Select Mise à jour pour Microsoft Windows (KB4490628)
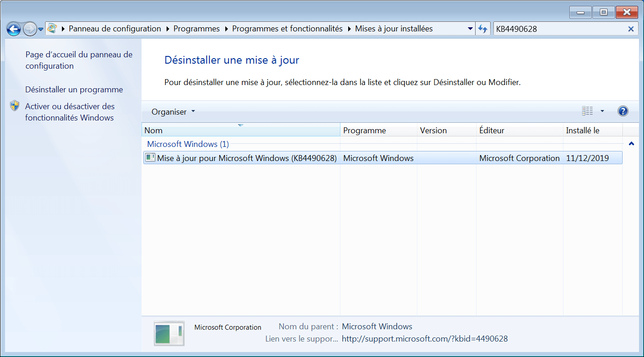 coord(382,158)
